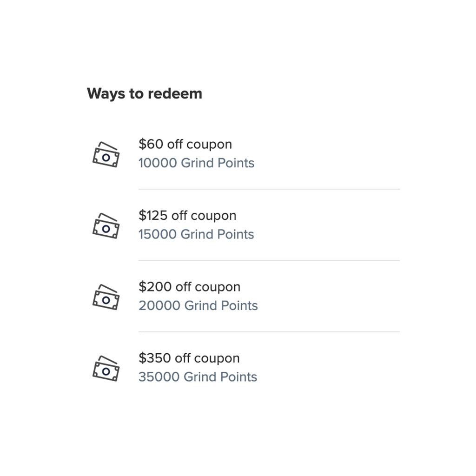Select the $350 off coupon title

(x=189, y=358)
